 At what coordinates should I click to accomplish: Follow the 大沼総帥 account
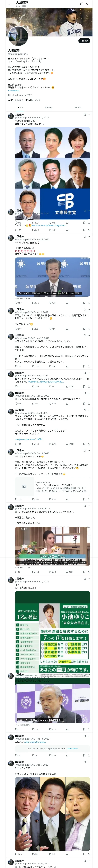point(84,41)
